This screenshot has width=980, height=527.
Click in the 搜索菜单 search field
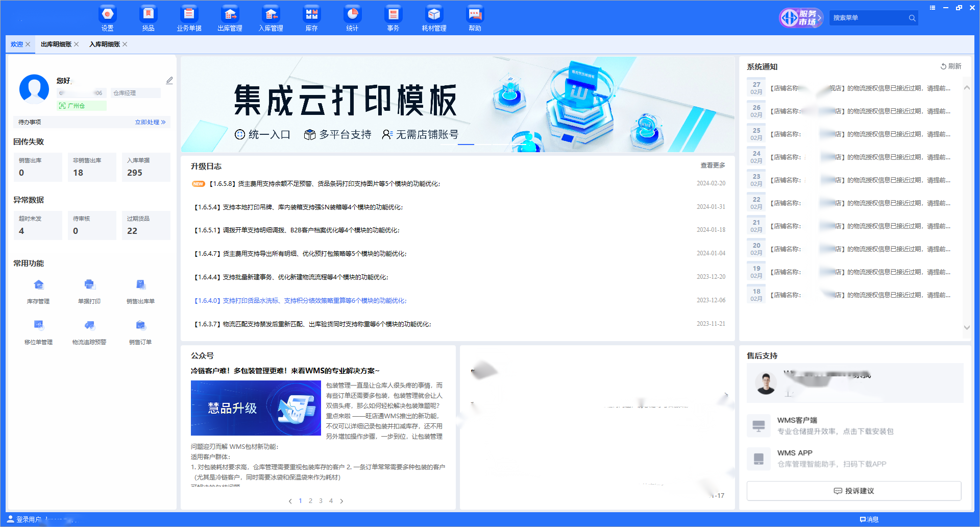869,18
